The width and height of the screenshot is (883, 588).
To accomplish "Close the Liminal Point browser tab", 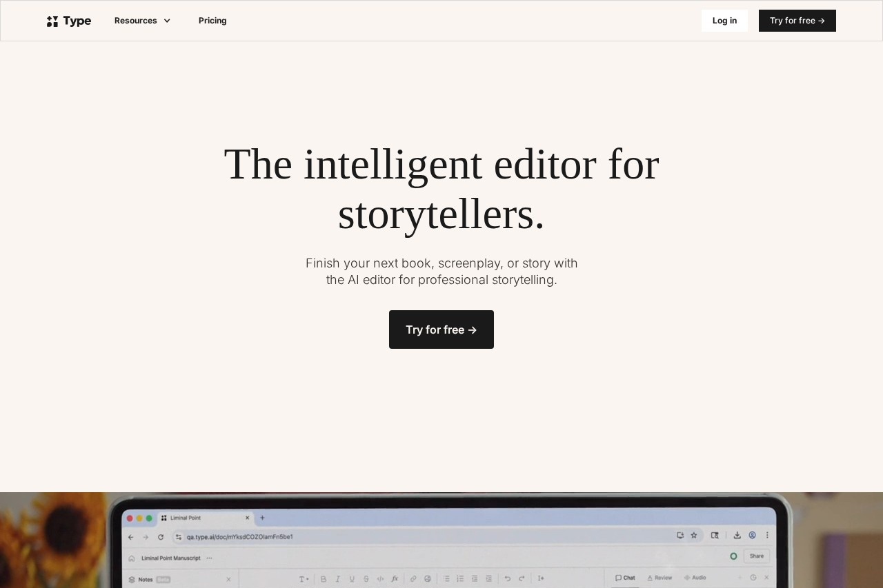I will [247, 517].
